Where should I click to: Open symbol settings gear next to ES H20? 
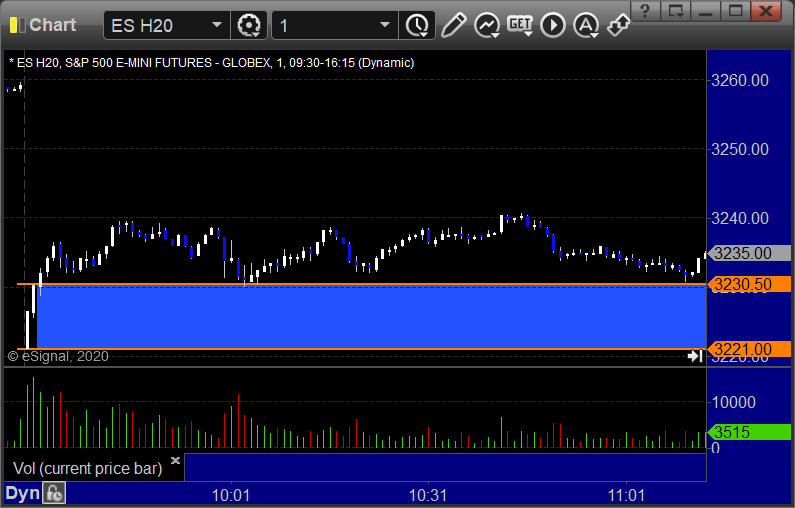248,25
